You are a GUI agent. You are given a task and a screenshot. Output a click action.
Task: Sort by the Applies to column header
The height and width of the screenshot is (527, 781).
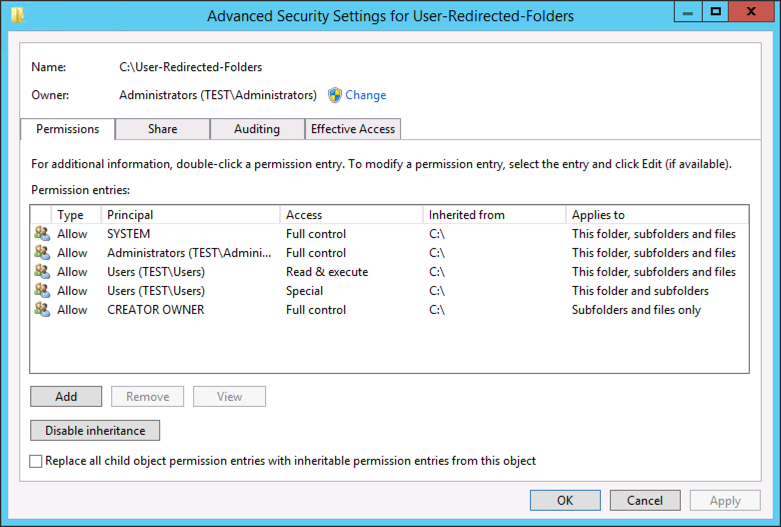(x=657, y=215)
